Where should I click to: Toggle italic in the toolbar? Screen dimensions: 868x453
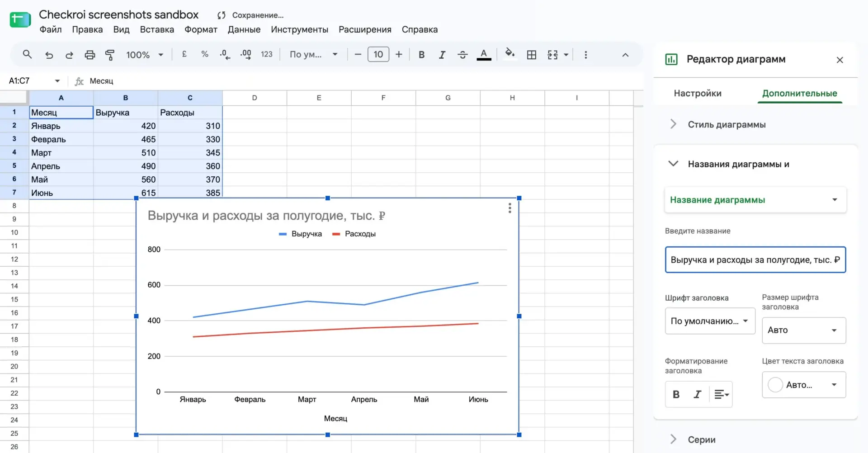pyautogui.click(x=442, y=55)
